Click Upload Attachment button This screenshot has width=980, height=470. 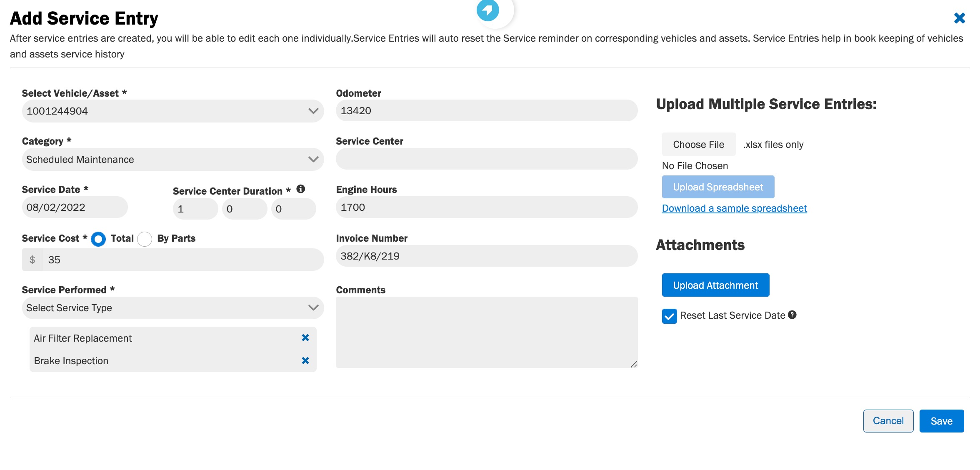coord(716,285)
